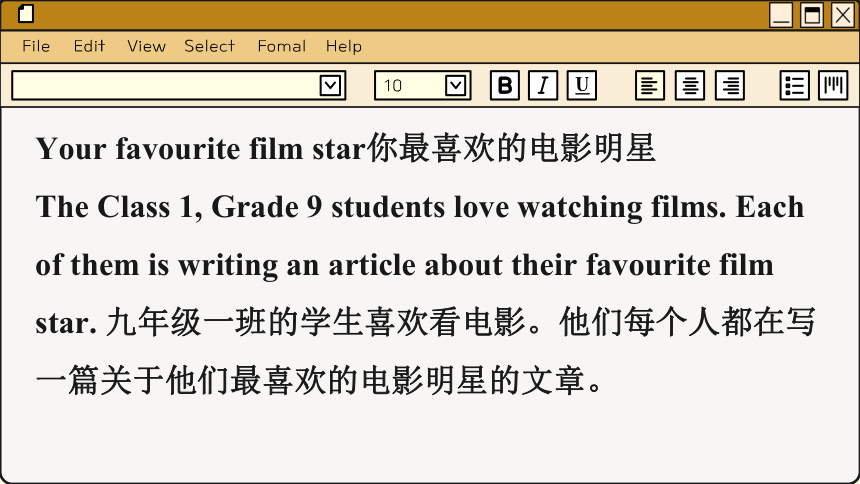The width and height of the screenshot is (860, 484).
Task: Close the editor window
Action: (843, 15)
